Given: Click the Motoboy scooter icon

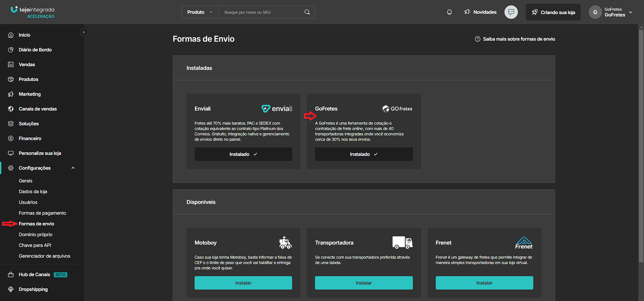Looking at the screenshot, I should pos(285,243).
